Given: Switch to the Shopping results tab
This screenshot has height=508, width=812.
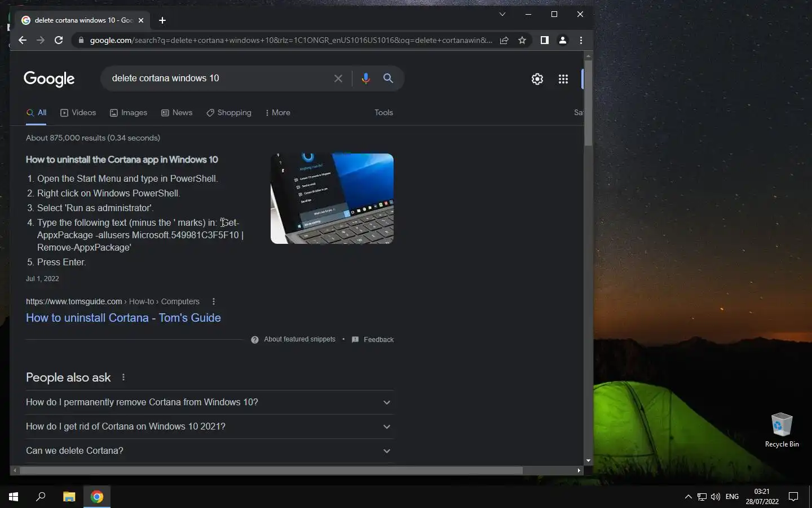Looking at the screenshot, I should click(x=229, y=113).
